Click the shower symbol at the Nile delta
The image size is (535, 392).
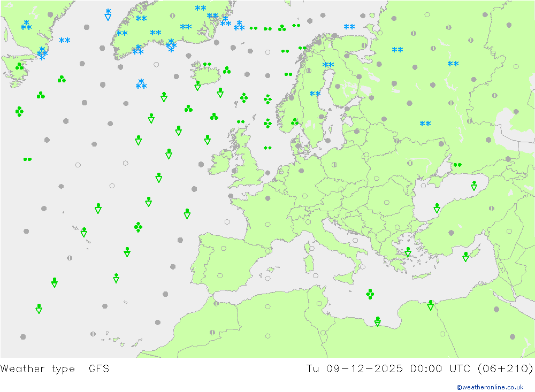431,305
